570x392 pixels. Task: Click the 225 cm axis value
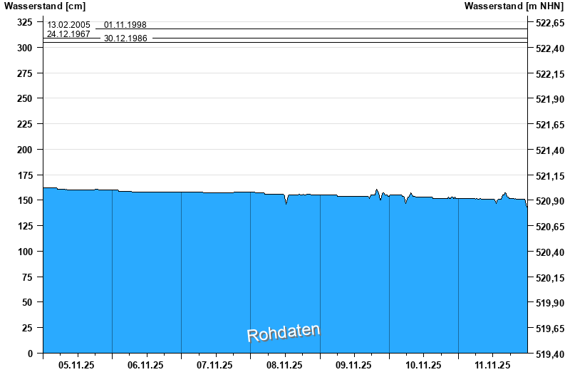tap(25, 124)
